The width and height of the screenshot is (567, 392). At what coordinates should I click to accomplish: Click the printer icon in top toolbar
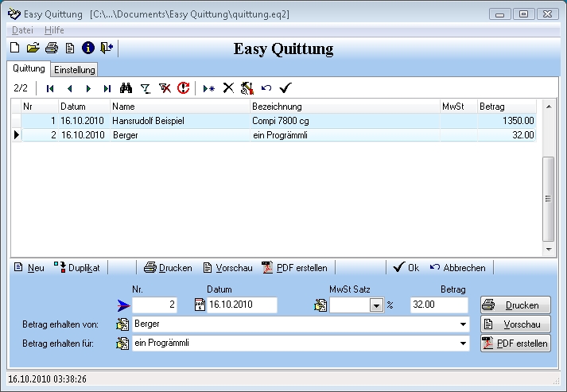[52, 48]
